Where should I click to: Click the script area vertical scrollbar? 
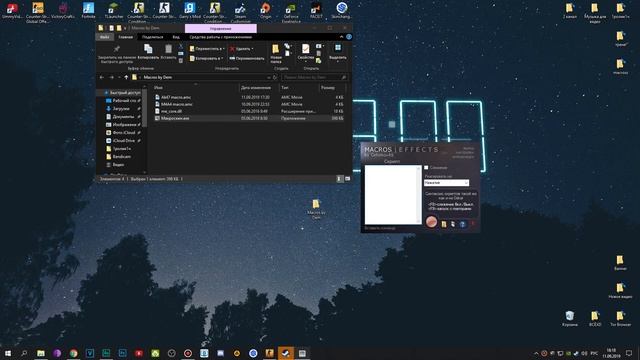pyautogui.click(x=419, y=195)
